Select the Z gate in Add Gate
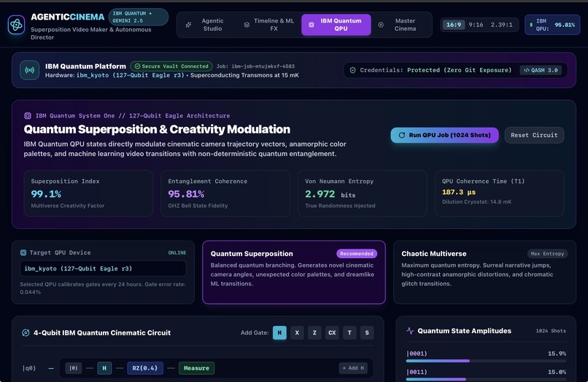588x382 pixels. tap(314, 333)
